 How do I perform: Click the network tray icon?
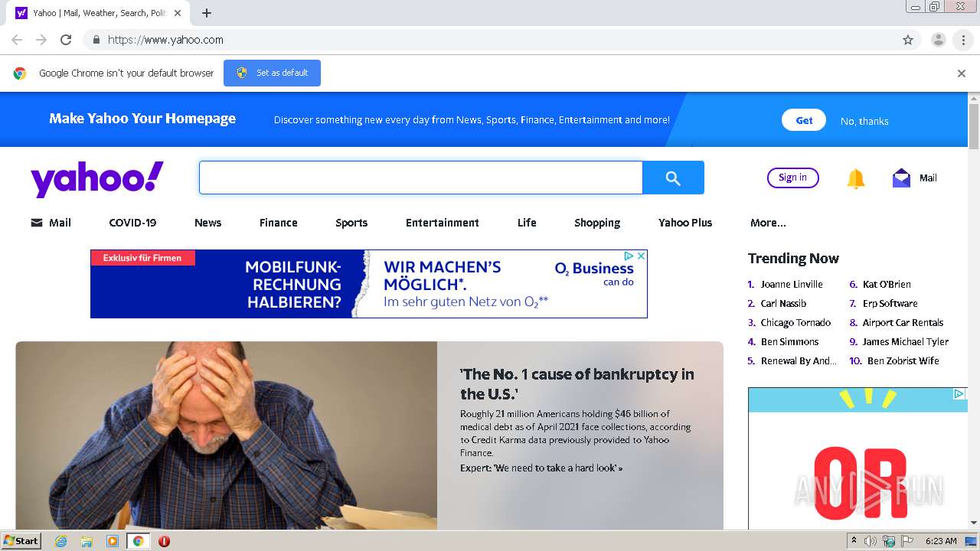coord(889,541)
